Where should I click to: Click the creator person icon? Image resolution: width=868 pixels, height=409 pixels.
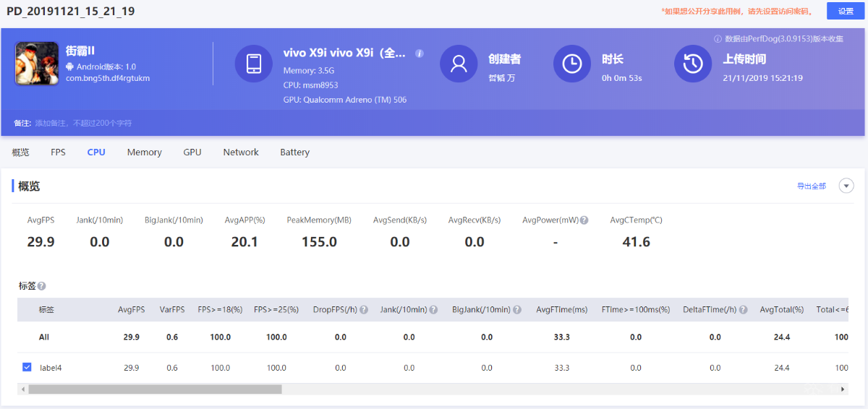459,64
